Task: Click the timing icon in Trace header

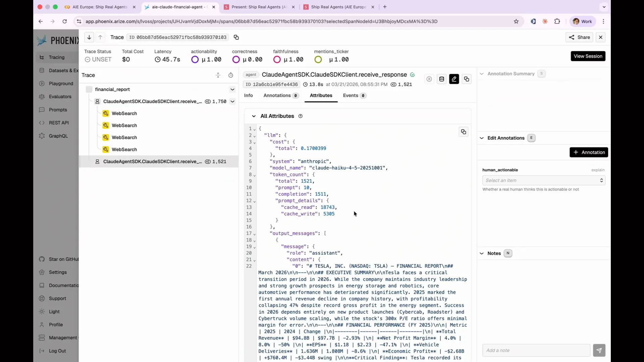Action: pyautogui.click(x=231, y=75)
